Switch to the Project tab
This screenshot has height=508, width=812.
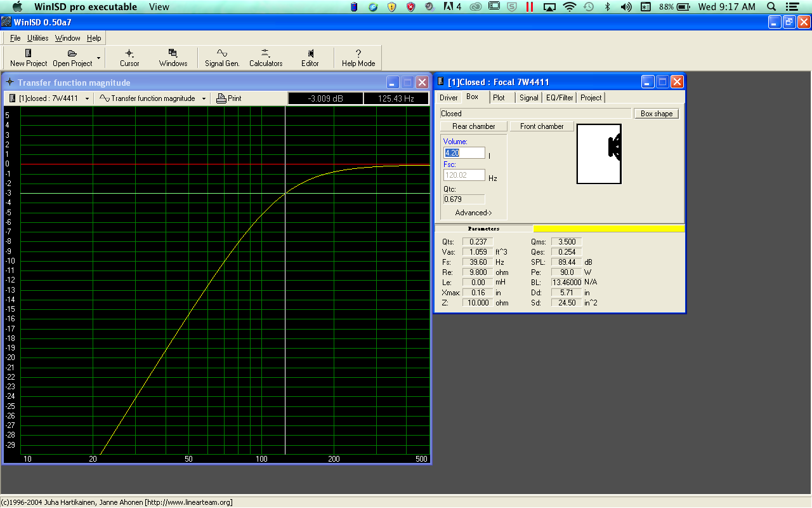point(591,97)
